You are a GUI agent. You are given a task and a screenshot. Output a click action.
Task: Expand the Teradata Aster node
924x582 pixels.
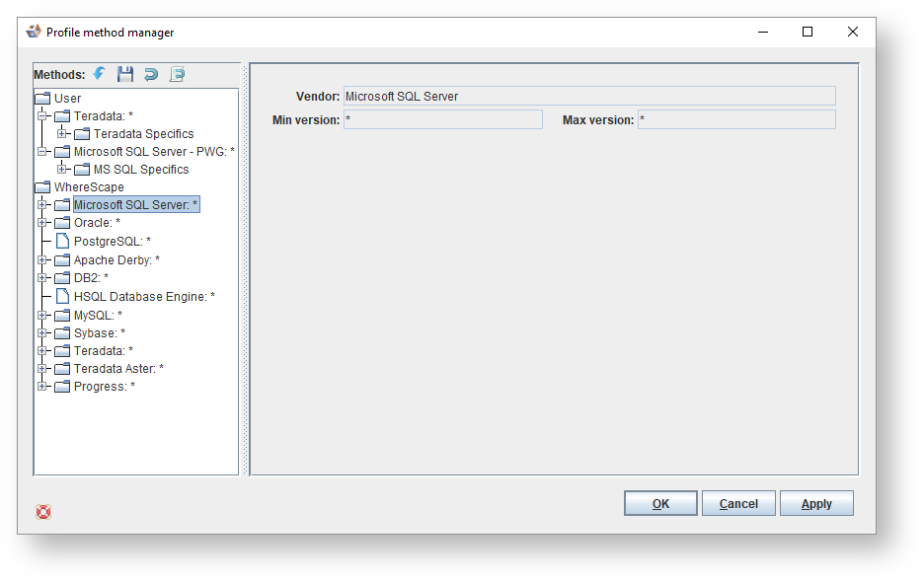[42, 368]
